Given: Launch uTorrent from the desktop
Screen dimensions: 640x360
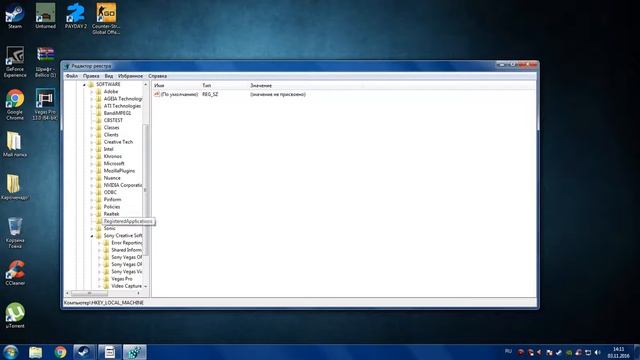Looking at the screenshot, I should pyautogui.click(x=15, y=315).
